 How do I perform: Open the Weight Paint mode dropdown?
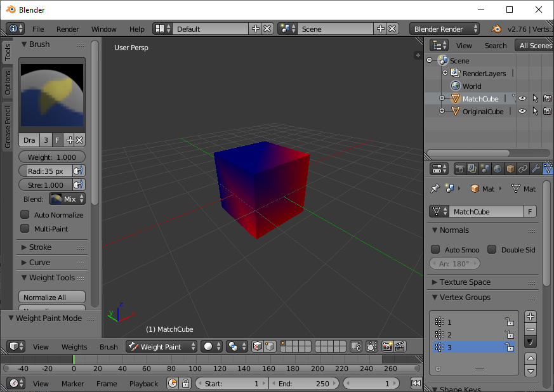coord(161,346)
